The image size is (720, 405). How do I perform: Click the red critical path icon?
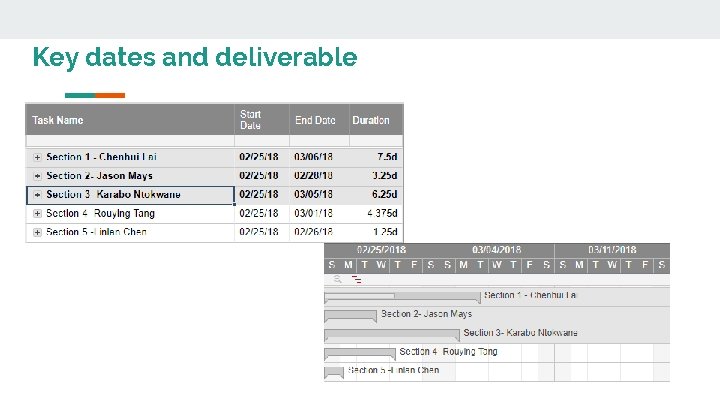click(356, 279)
